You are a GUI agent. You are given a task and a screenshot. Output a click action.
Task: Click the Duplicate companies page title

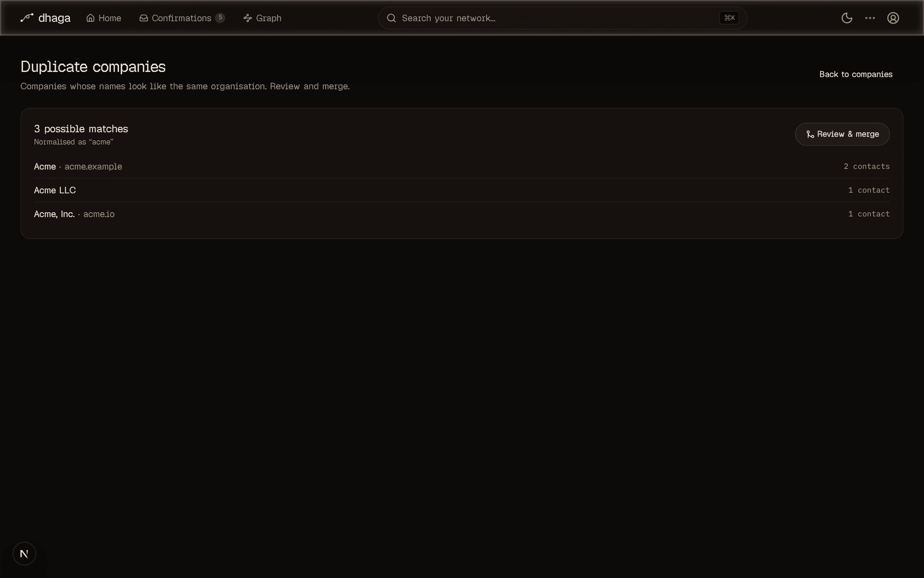tap(93, 67)
